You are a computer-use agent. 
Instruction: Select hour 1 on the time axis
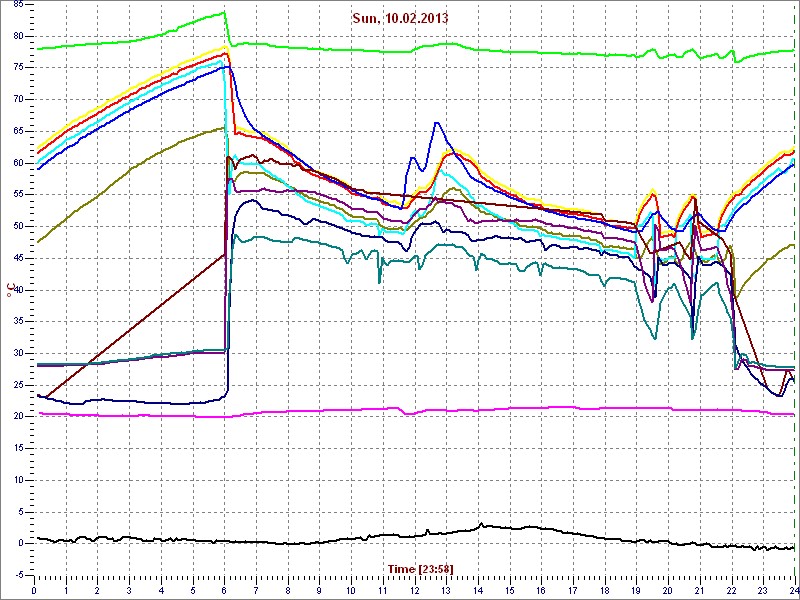[66, 591]
